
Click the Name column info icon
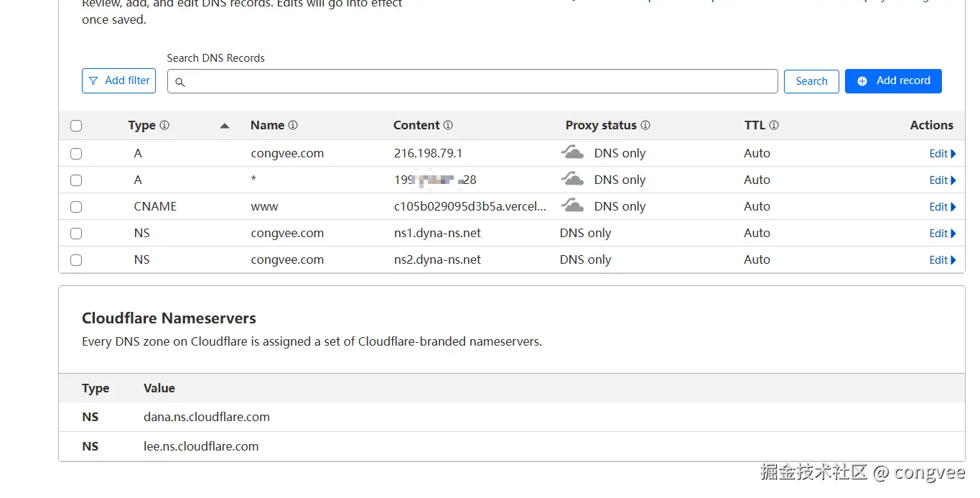[x=293, y=125]
